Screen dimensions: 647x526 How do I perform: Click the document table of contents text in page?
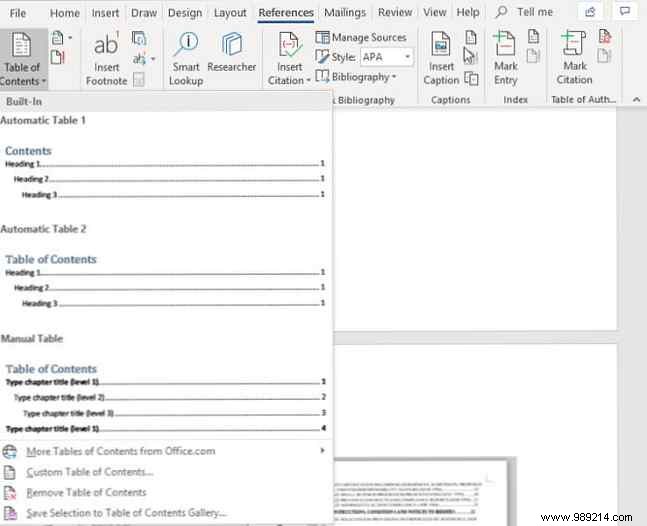click(x=407, y=501)
